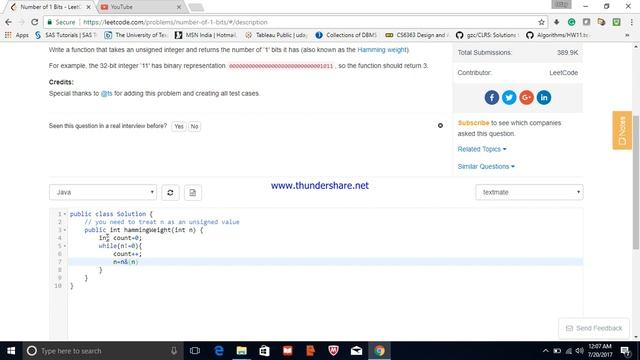The height and width of the screenshot is (360, 640).
Task: Open gzc/CLRS Solutions bookmark
Action: (x=487, y=35)
